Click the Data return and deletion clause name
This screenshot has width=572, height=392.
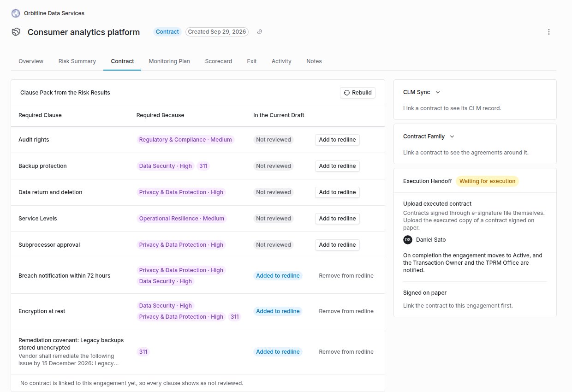(x=50, y=192)
